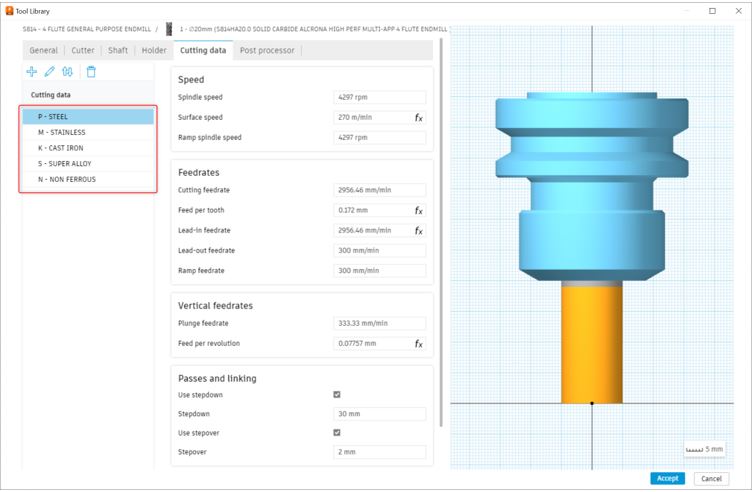Open the Shaft tab

pyautogui.click(x=118, y=50)
